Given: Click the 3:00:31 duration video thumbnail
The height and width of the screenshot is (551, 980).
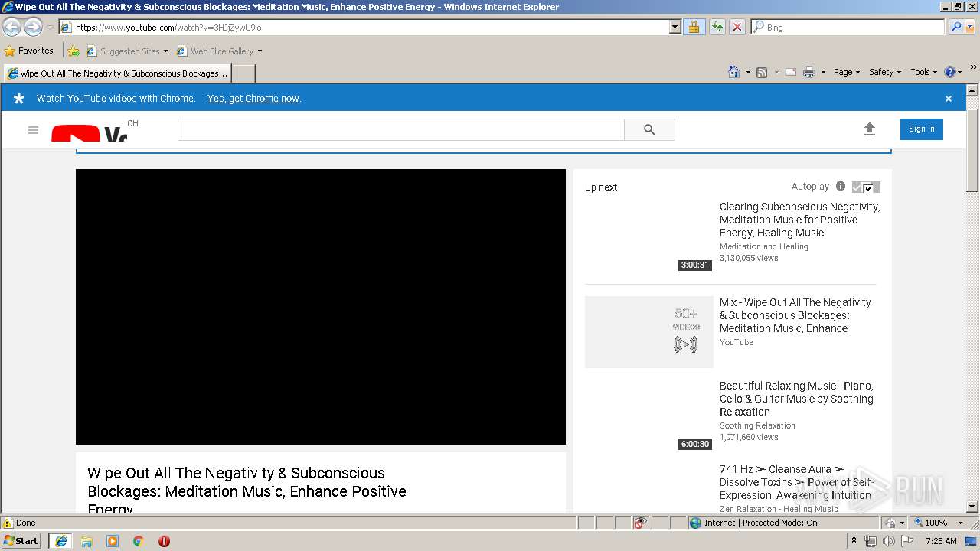Looking at the screenshot, I should 649,236.
